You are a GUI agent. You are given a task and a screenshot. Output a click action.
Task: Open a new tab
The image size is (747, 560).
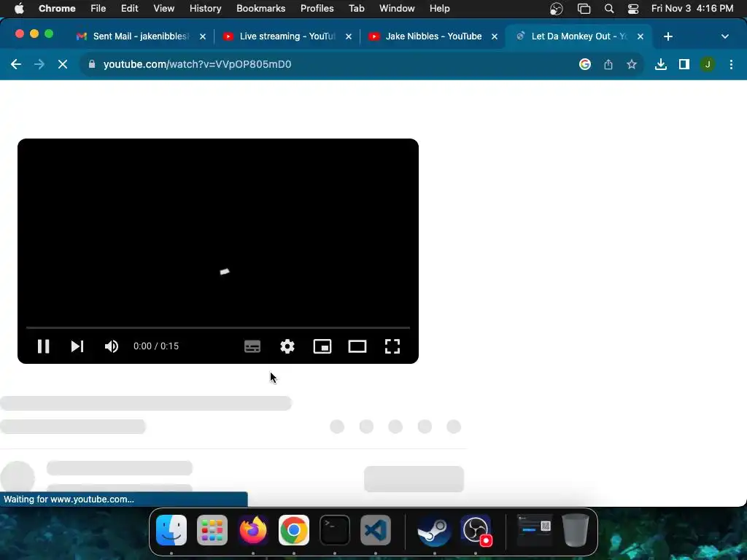tap(668, 36)
